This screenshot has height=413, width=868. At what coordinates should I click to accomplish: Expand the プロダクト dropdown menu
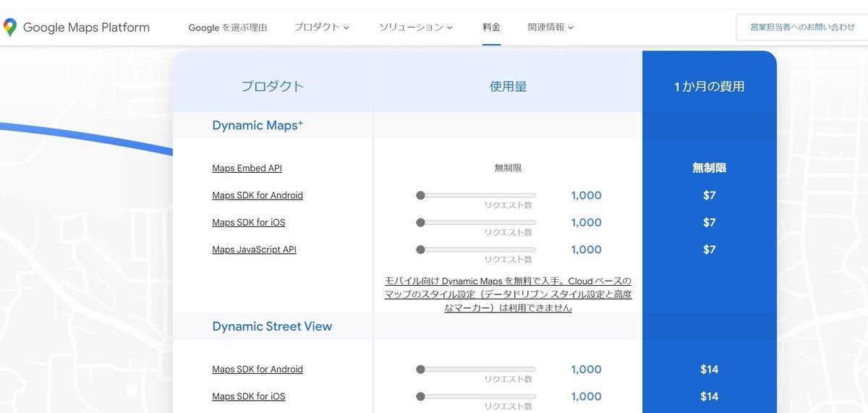[321, 27]
